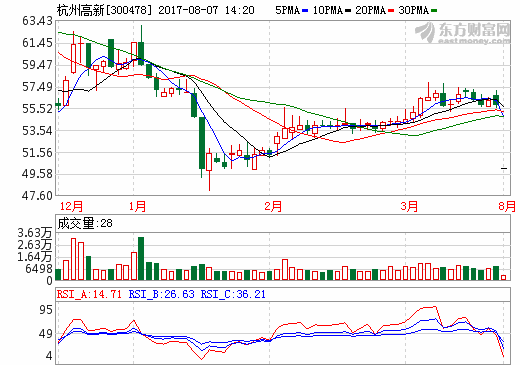Screen dimensions: 520x365
Task: Click the 30PMA legend label
Action: (x=414, y=10)
